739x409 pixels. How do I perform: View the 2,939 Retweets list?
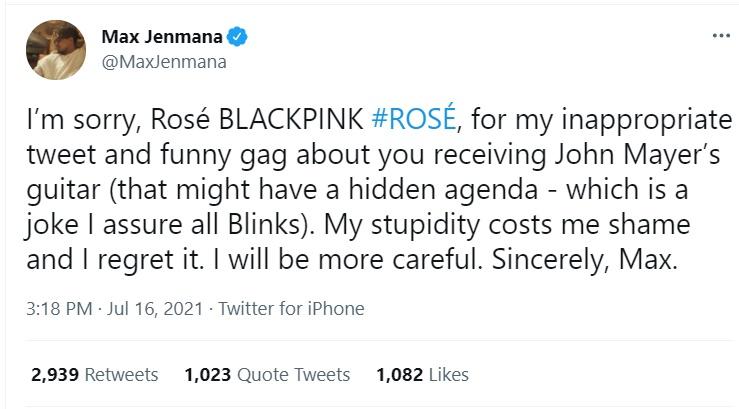[95, 375]
